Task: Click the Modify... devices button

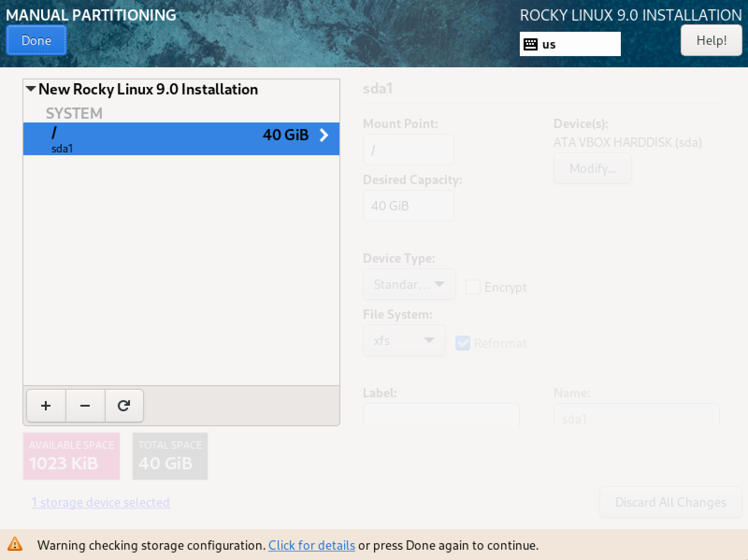Action: 592,168
